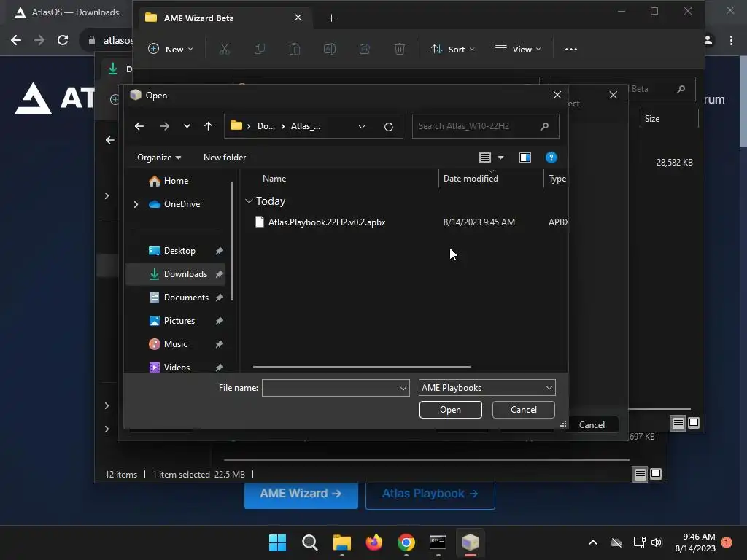Click the Open button
The image size is (747, 560).
click(450, 410)
